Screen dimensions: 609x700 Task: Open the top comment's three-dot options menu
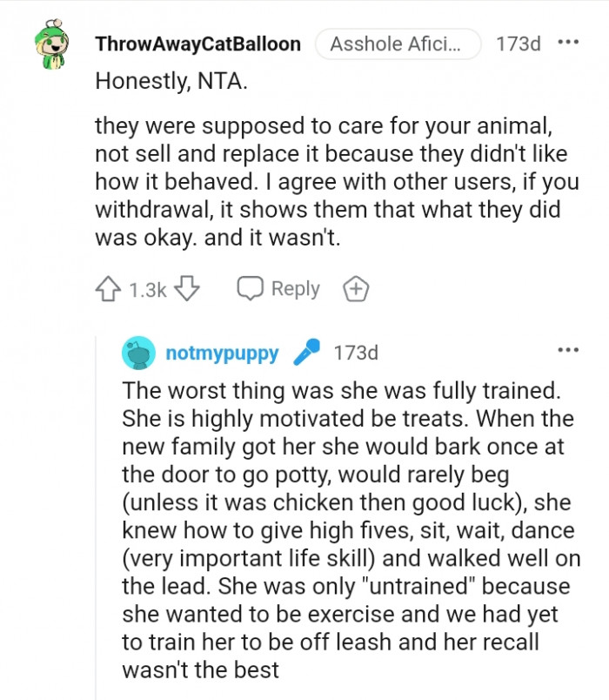click(567, 43)
